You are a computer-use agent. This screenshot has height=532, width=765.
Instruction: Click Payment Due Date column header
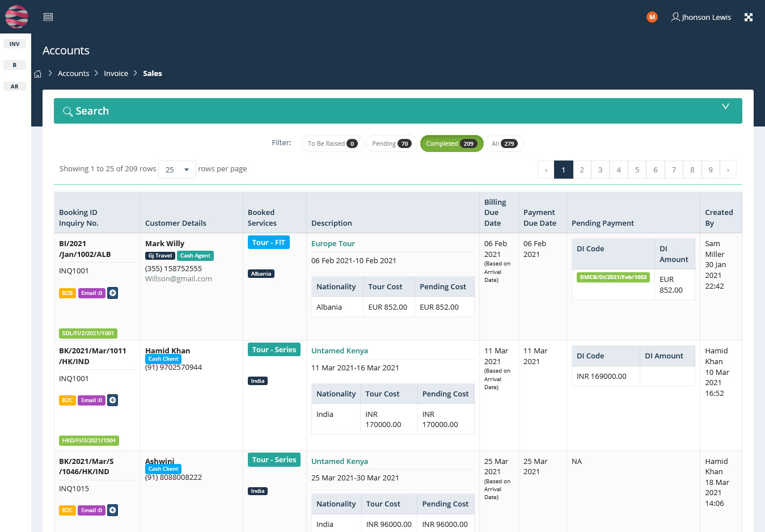[540, 218]
